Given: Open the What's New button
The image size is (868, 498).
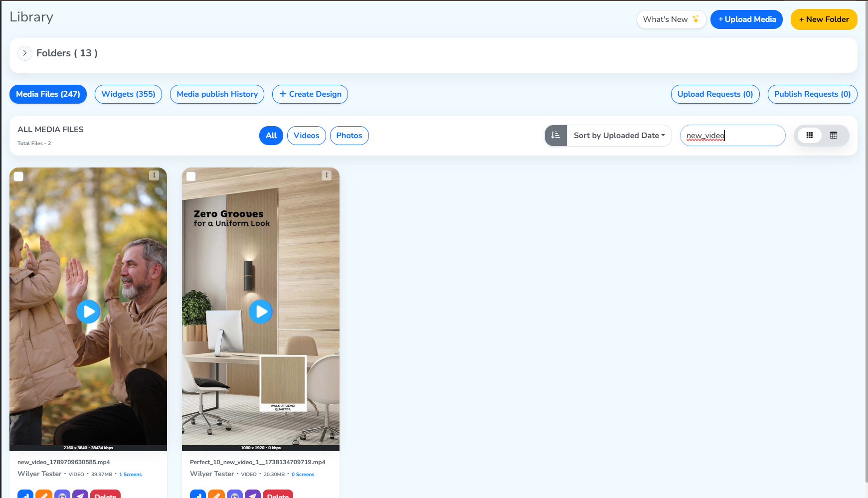Looking at the screenshot, I should [x=671, y=19].
